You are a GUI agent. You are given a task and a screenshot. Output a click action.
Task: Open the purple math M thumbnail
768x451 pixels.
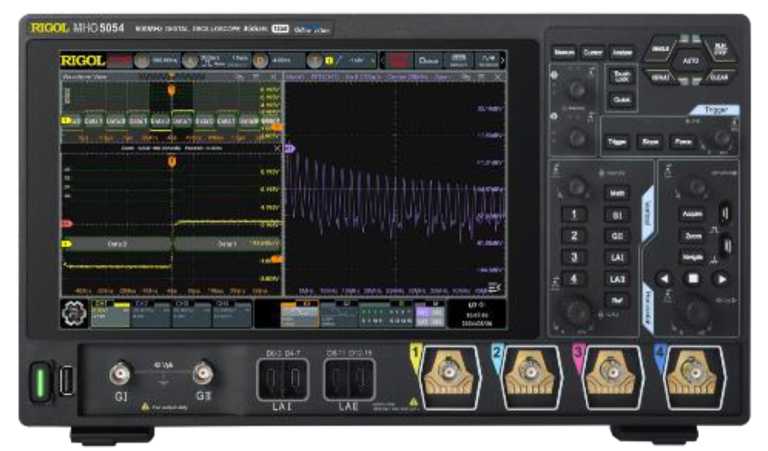[x=430, y=314]
